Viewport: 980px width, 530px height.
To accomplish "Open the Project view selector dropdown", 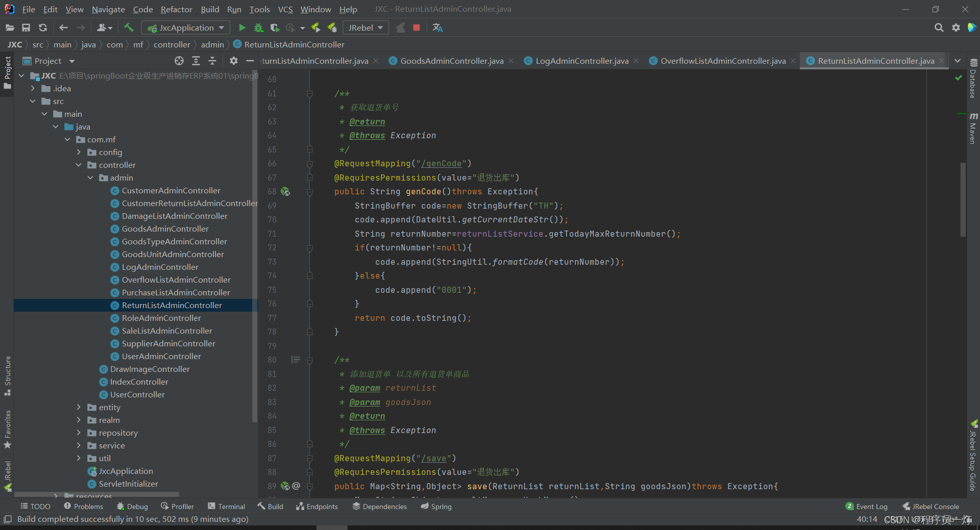I will 49,61.
